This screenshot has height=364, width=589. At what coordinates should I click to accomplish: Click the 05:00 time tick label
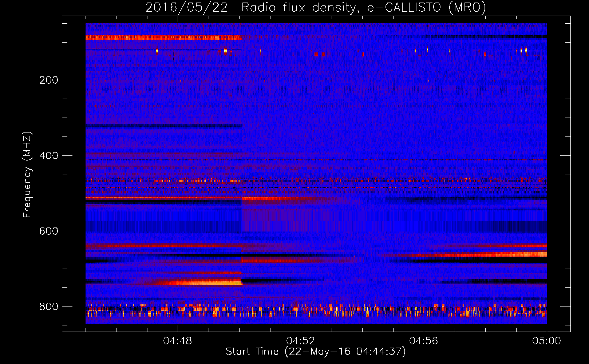[547, 341]
